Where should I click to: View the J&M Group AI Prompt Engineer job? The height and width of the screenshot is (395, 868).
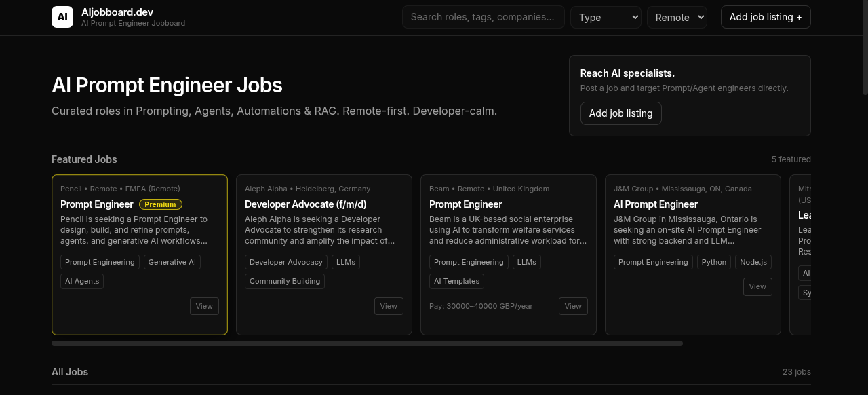(757, 286)
